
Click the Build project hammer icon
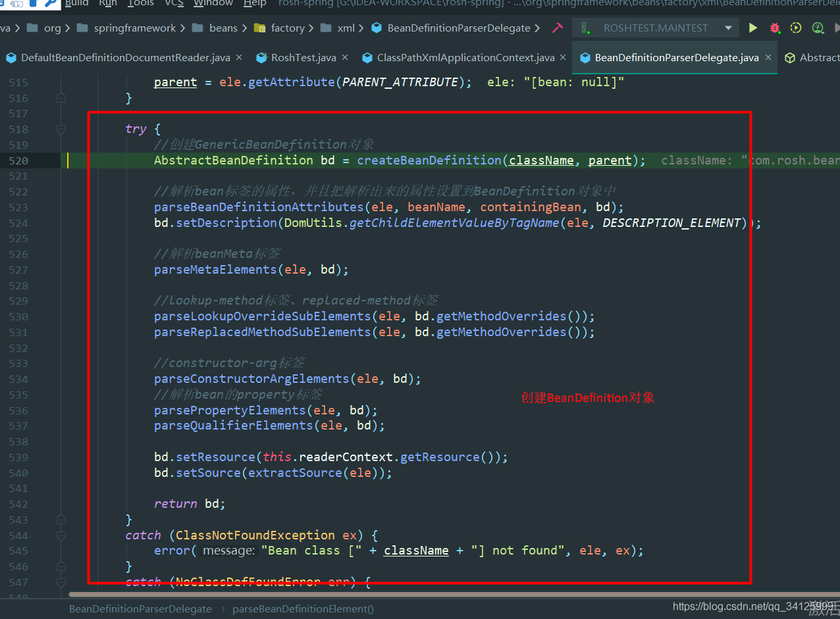tap(558, 28)
